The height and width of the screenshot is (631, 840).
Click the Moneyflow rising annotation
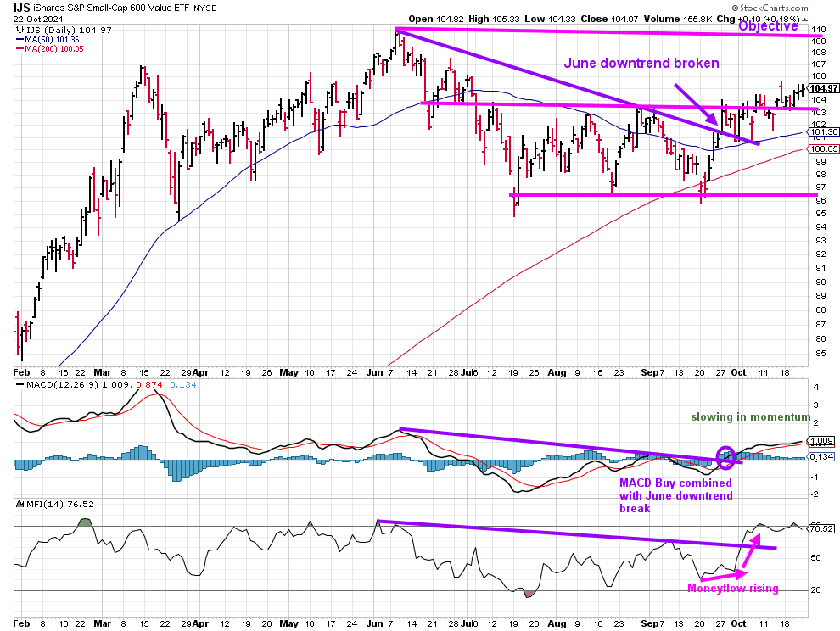pyautogui.click(x=733, y=588)
